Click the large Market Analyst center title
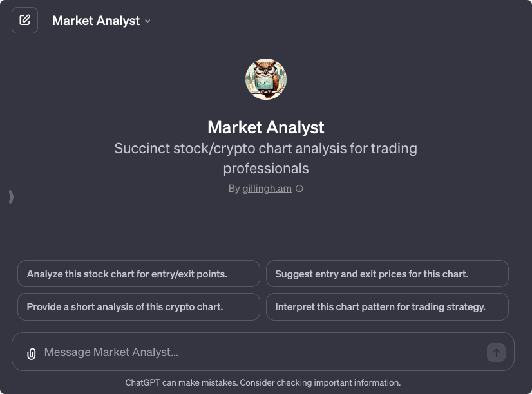 pyautogui.click(x=266, y=127)
